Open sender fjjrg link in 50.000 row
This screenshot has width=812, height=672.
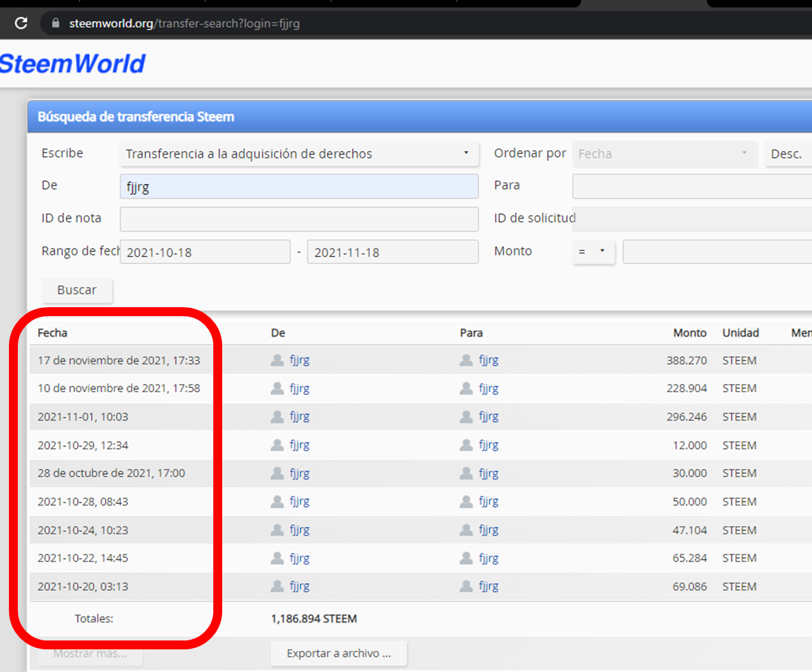[x=299, y=501]
